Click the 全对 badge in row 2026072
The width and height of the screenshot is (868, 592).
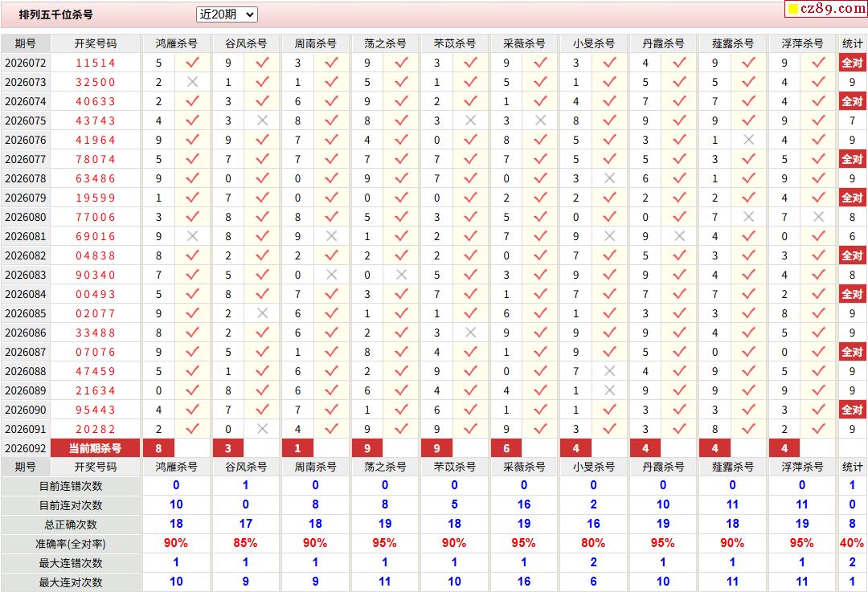852,63
